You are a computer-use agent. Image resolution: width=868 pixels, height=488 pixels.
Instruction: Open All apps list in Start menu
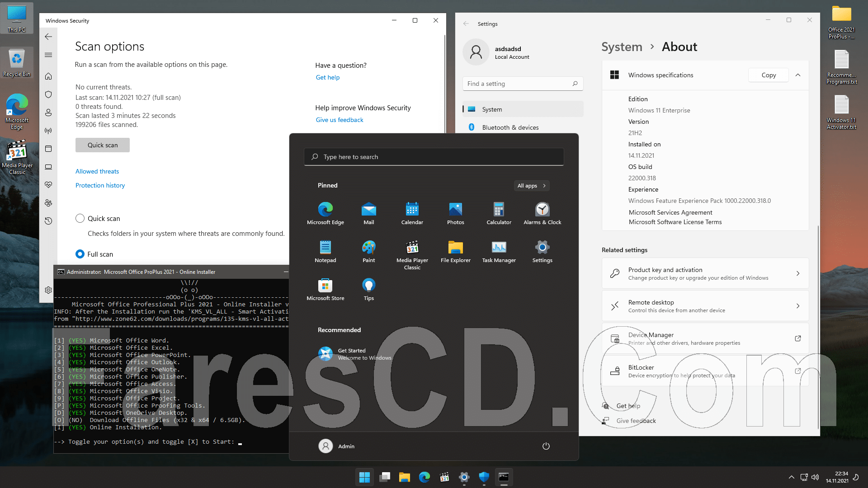click(532, 186)
